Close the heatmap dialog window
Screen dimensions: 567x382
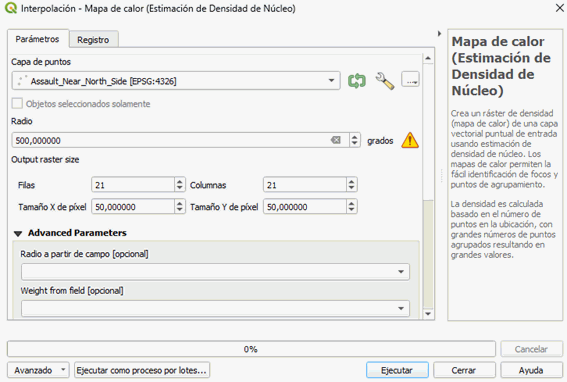coord(559,8)
